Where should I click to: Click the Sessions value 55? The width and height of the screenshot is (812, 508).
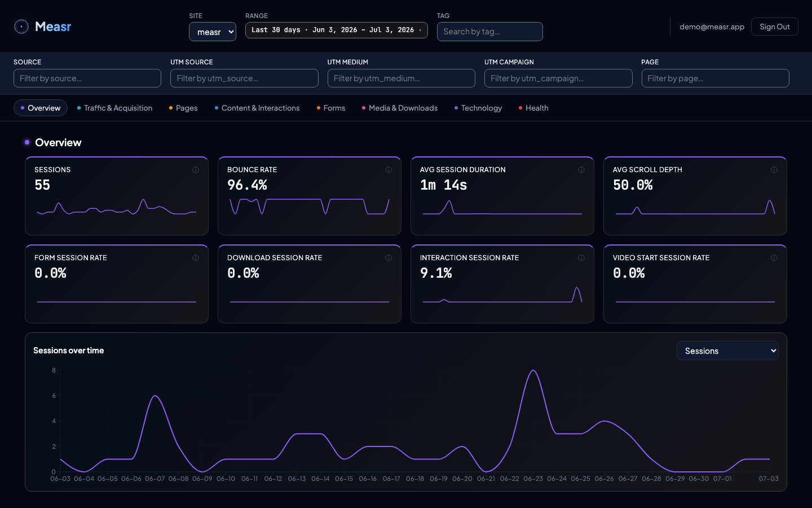(x=42, y=185)
